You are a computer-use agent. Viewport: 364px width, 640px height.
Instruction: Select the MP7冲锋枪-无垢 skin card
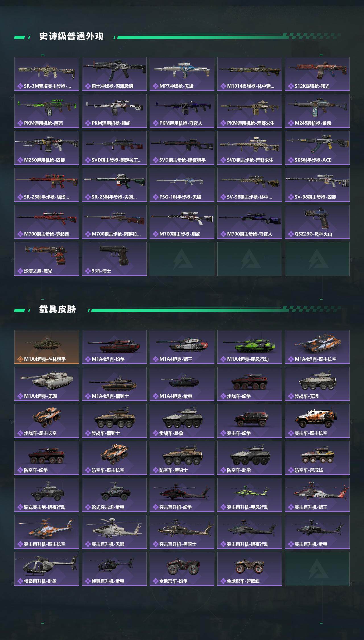[182, 74]
